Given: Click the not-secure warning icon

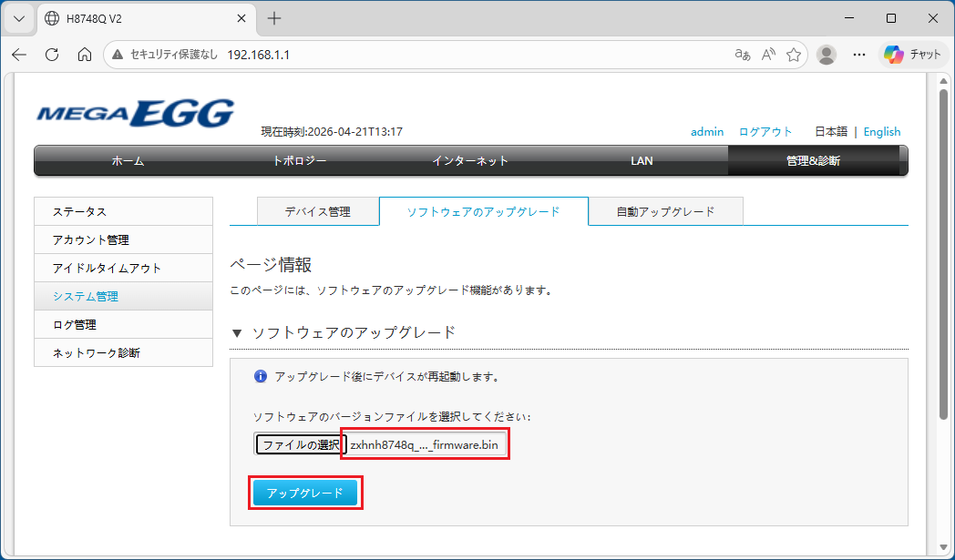Looking at the screenshot, I should click(118, 55).
